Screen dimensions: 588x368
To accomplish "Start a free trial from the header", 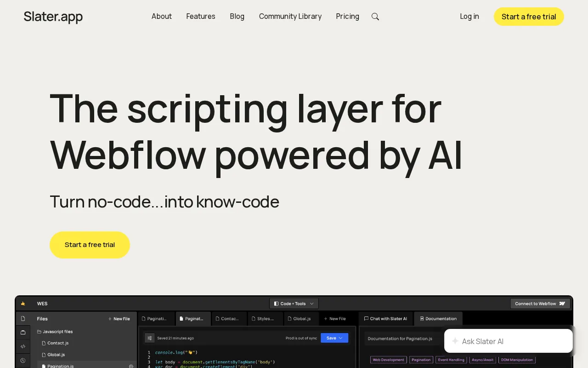I will pos(529,17).
